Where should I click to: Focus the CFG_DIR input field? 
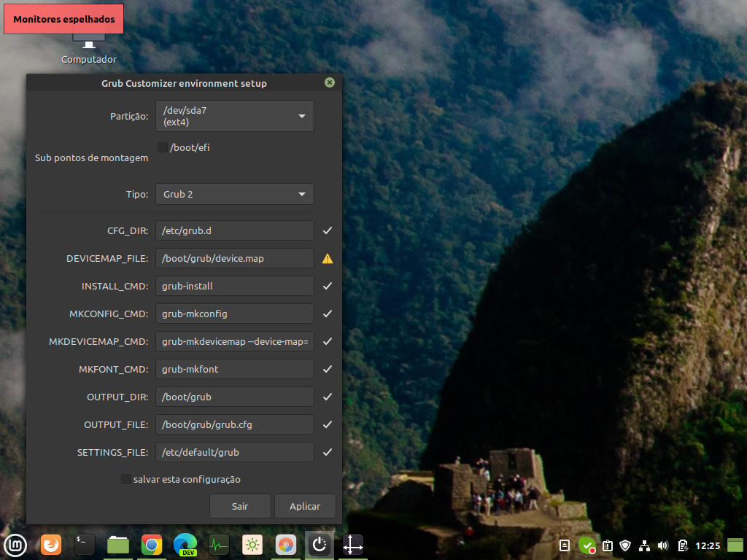pos(234,230)
